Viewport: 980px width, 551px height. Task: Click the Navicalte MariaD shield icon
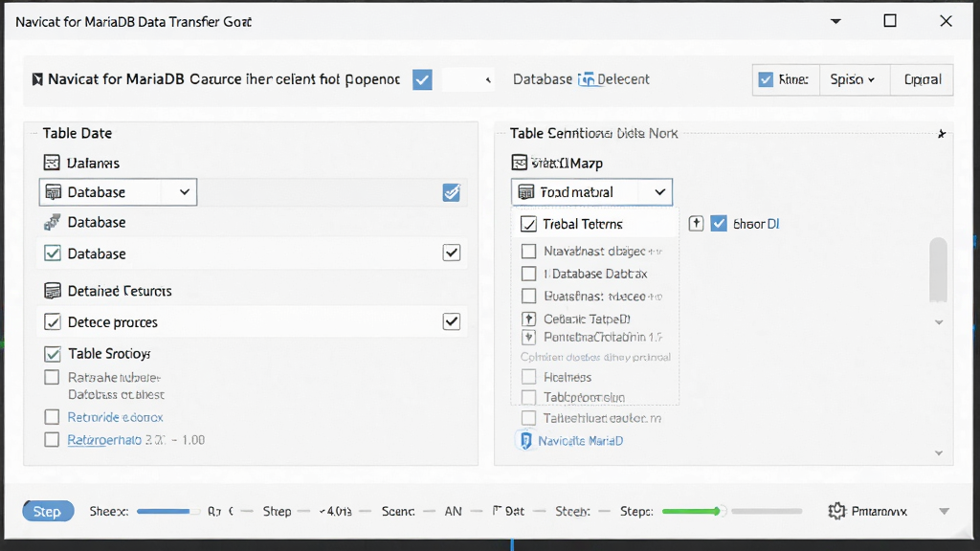526,440
